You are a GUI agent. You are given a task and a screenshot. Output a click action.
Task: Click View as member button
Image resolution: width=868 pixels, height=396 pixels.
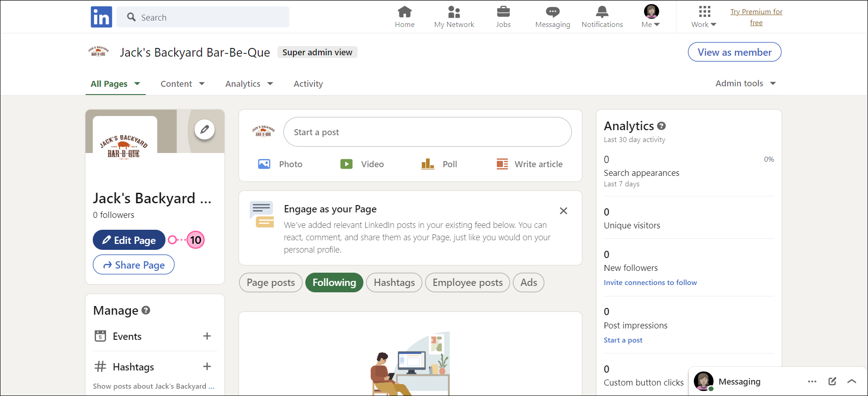click(735, 52)
